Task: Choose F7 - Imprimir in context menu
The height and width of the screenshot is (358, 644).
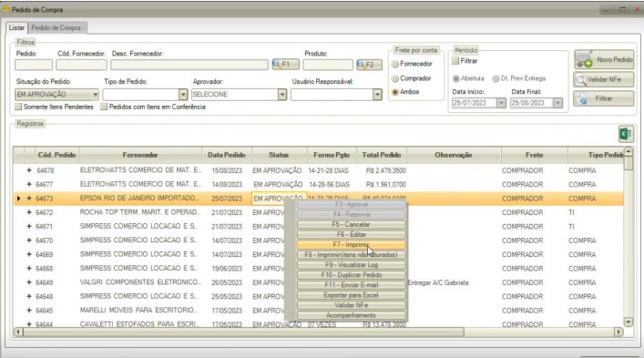Action: (x=352, y=245)
